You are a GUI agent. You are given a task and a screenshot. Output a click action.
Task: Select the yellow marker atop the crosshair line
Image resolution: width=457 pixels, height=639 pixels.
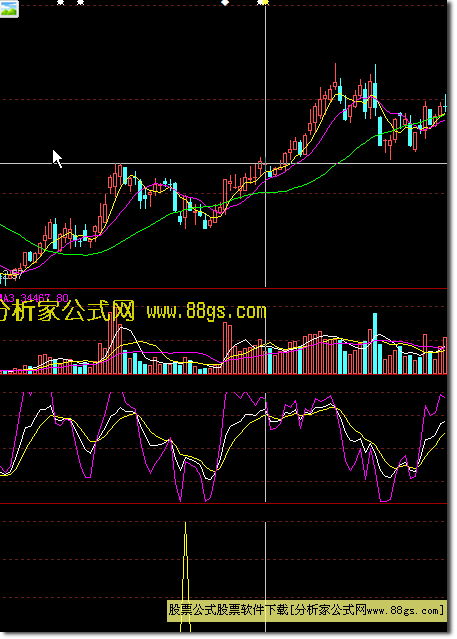[265, 3]
